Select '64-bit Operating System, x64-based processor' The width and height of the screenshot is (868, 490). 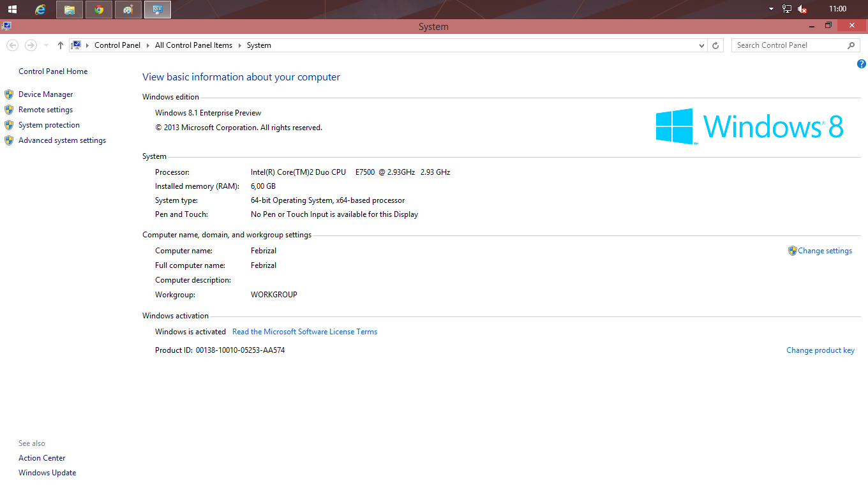(327, 200)
